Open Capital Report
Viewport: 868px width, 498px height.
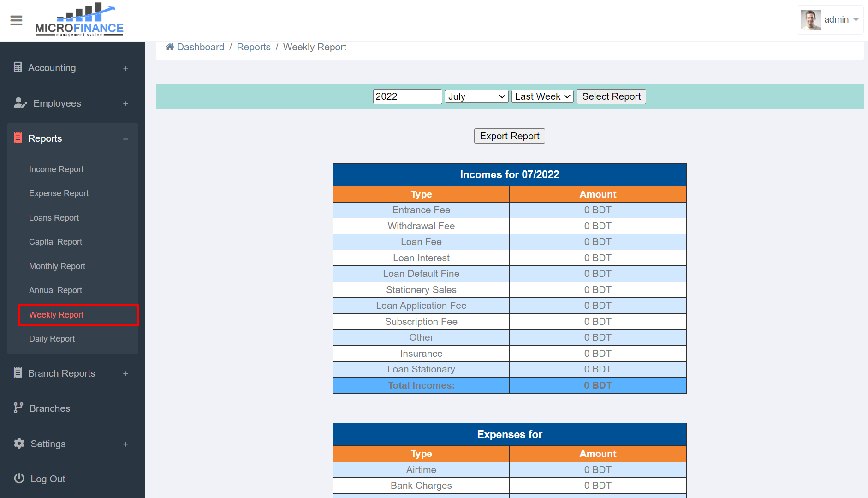(55, 242)
